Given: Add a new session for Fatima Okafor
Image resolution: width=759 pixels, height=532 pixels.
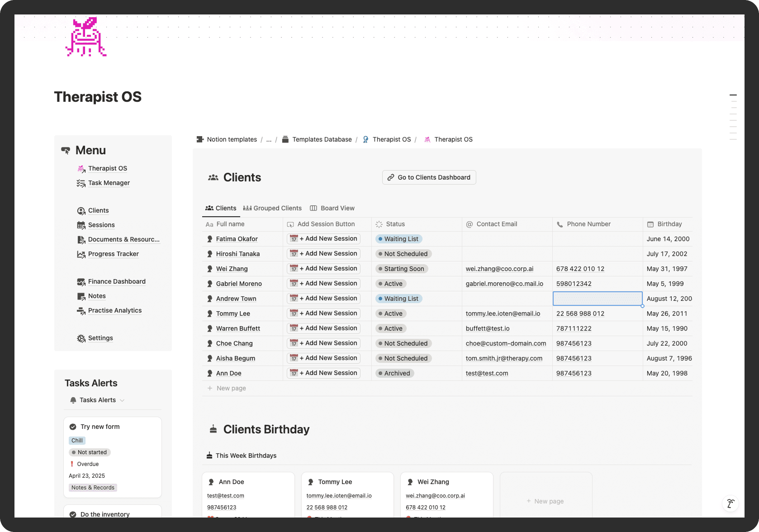Looking at the screenshot, I should (x=323, y=238).
